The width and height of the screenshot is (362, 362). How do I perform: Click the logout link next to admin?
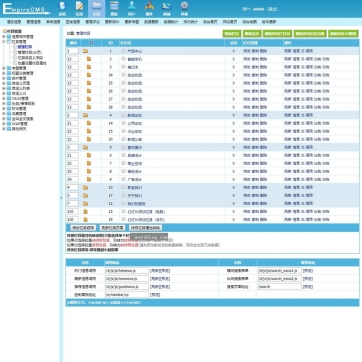click(x=273, y=9)
